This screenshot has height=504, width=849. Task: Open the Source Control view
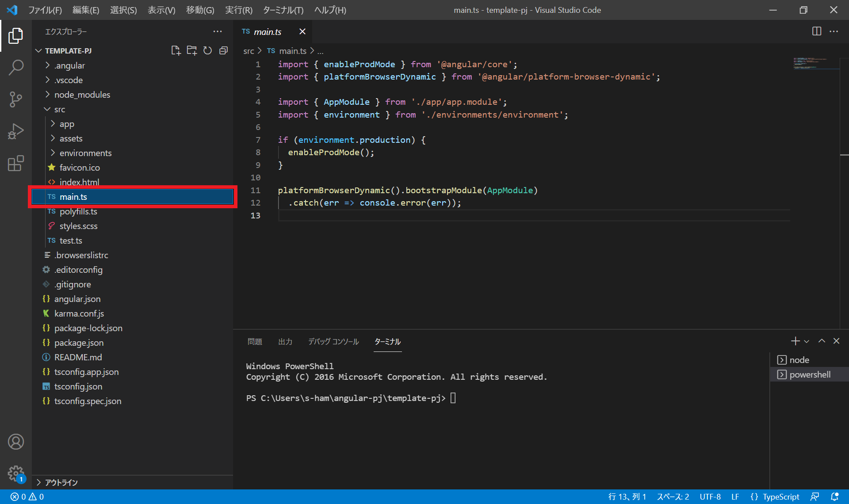point(16,99)
